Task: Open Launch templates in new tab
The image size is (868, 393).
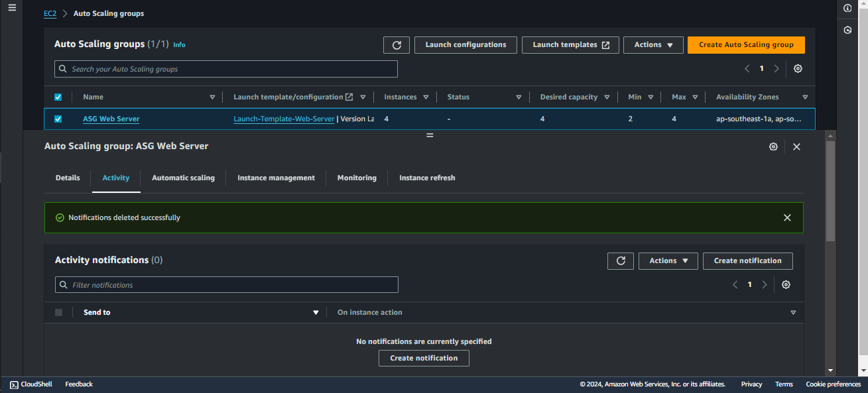Action: [x=570, y=45]
